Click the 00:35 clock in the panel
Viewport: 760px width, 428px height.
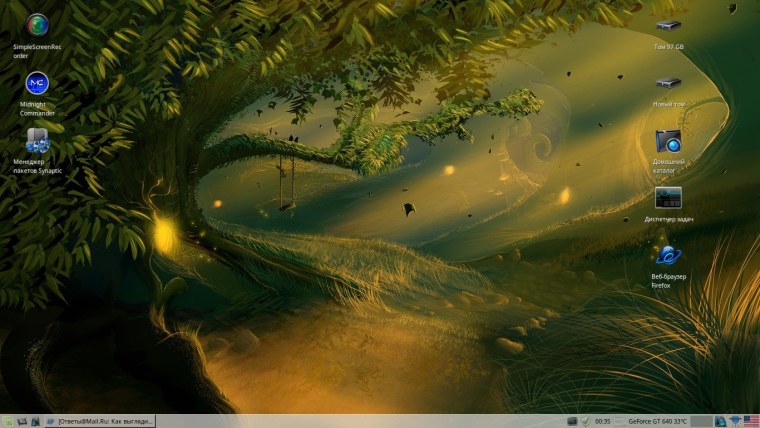point(603,421)
